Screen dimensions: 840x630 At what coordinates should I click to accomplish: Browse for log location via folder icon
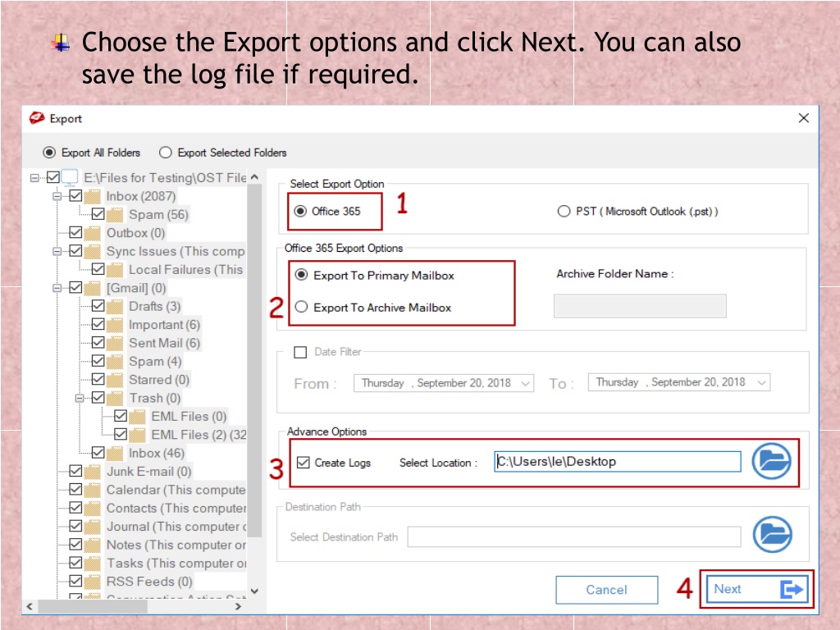[771, 461]
